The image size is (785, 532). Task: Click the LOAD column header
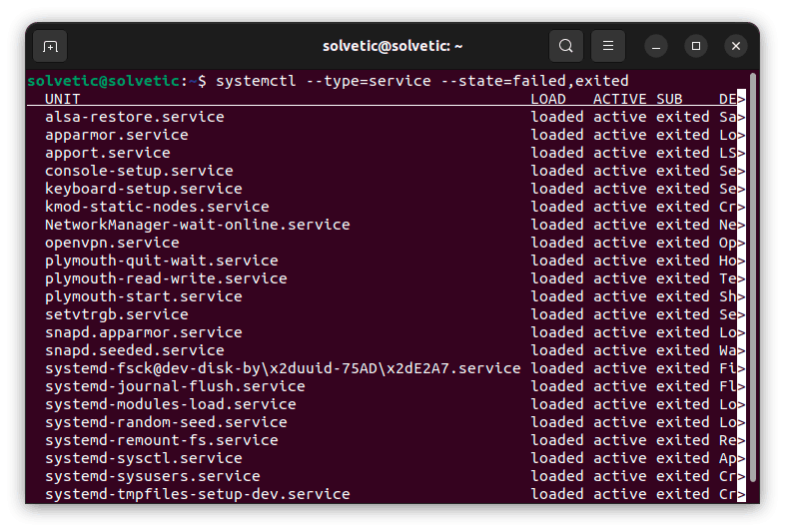click(x=548, y=99)
